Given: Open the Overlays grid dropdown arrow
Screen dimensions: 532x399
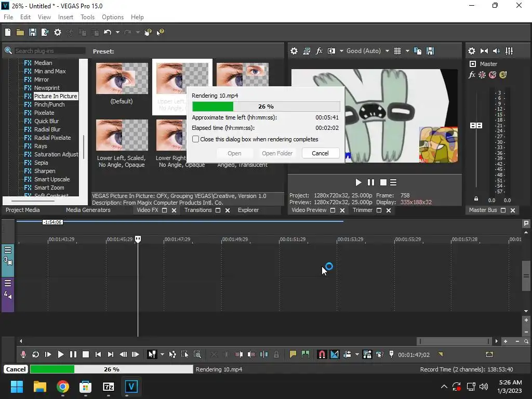Looking at the screenshot, I should (x=407, y=51).
